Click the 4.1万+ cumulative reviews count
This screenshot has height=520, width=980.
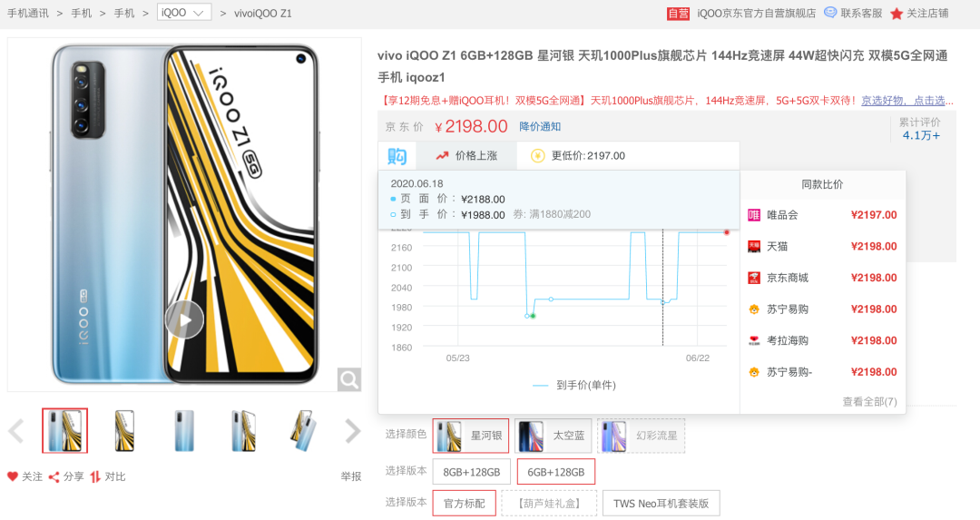click(x=921, y=135)
